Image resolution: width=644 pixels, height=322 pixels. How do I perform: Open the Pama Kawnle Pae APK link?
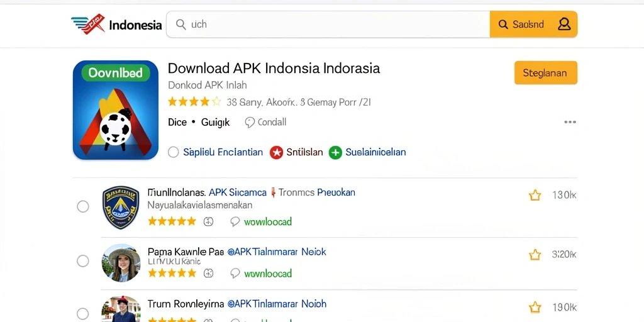[277, 252]
